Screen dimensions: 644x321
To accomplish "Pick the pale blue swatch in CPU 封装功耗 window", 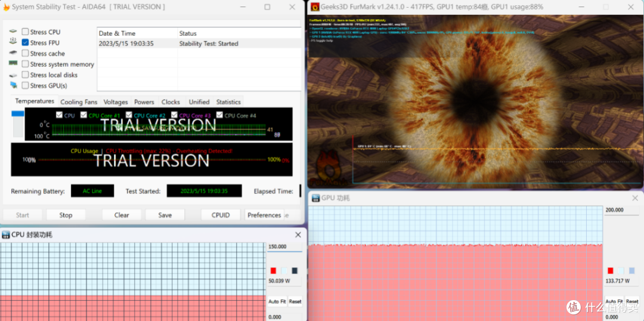I will pyautogui.click(x=284, y=270).
